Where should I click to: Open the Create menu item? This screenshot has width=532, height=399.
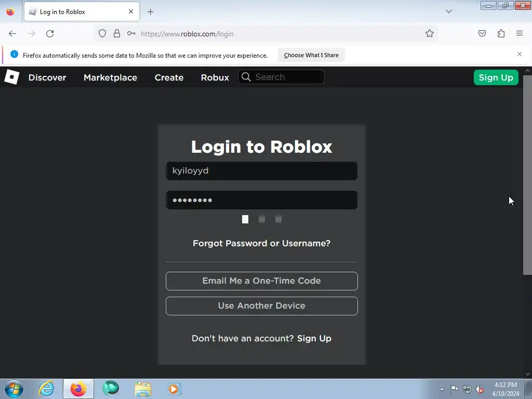(x=169, y=77)
